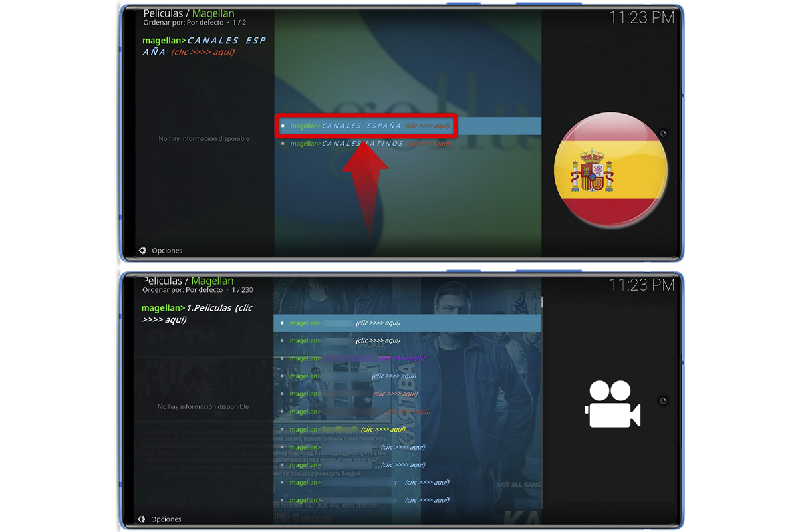Open the yellow '(clic >>>> aqui)' row
Image resolution: width=798 pixels, height=532 pixels.
[408, 430]
